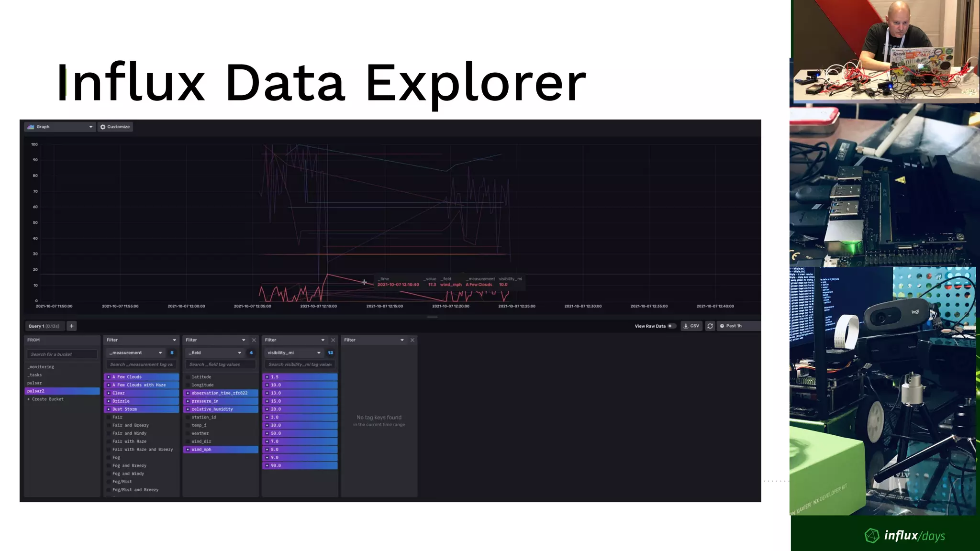Focus the Search visibility_mi tag values field

(x=300, y=364)
